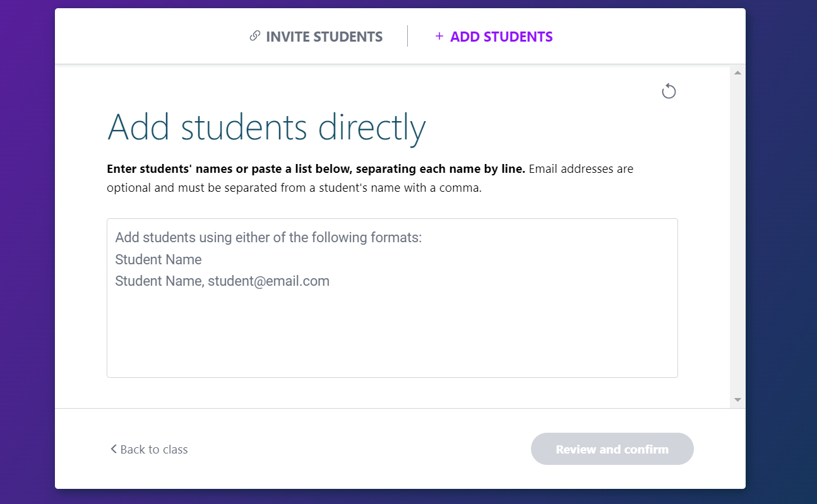This screenshot has width=817, height=504.
Task: Click the plus icon beside Add Students
Action: pyautogui.click(x=439, y=36)
